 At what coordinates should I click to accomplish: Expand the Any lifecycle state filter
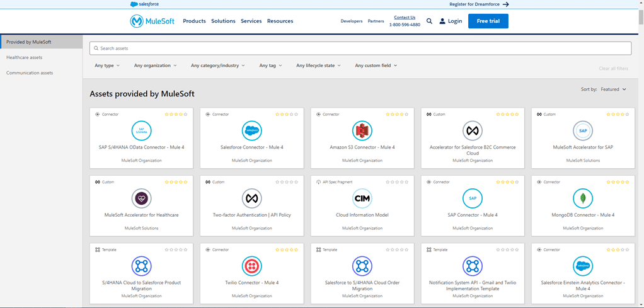point(318,66)
